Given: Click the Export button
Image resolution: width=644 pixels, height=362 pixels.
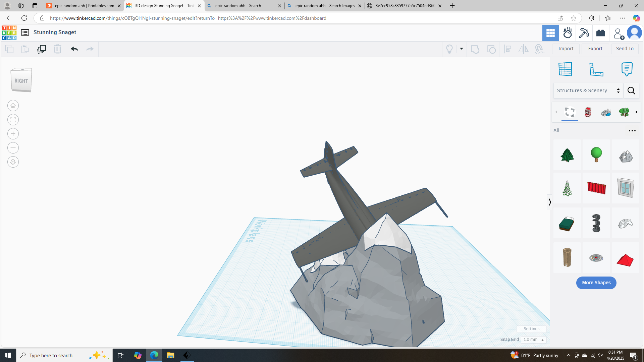Looking at the screenshot, I should tap(595, 49).
